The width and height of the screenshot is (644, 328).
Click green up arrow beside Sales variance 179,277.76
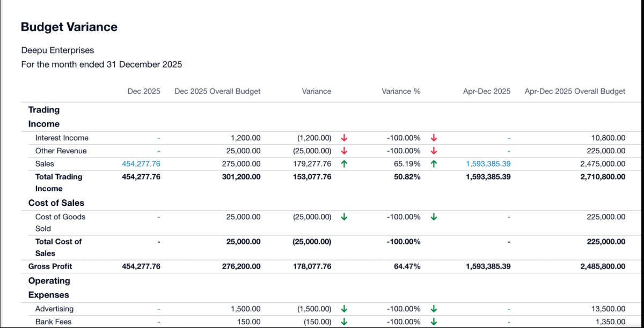point(344,164)
